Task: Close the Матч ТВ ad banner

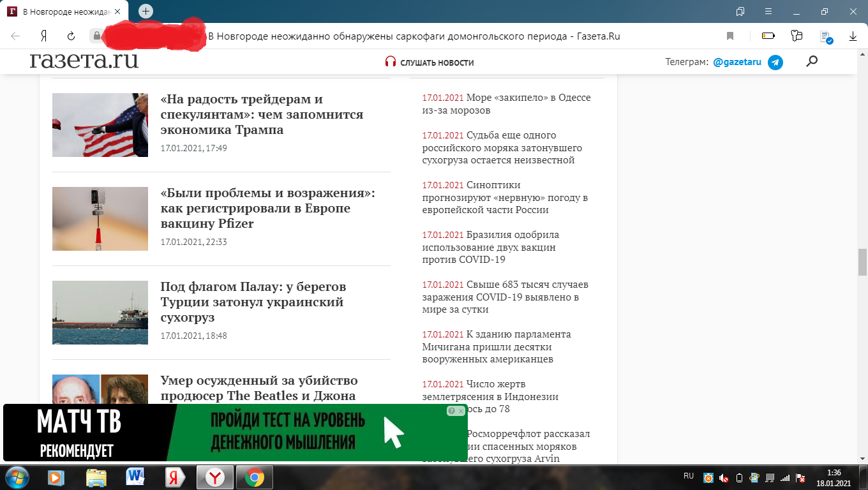Action: point(461,411)
